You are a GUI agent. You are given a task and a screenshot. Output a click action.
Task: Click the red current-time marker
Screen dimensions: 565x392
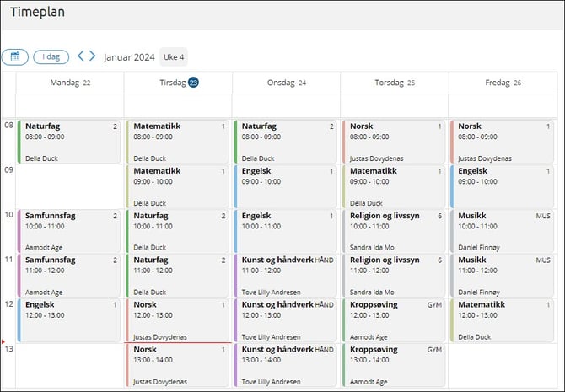(x=4, y=342)
